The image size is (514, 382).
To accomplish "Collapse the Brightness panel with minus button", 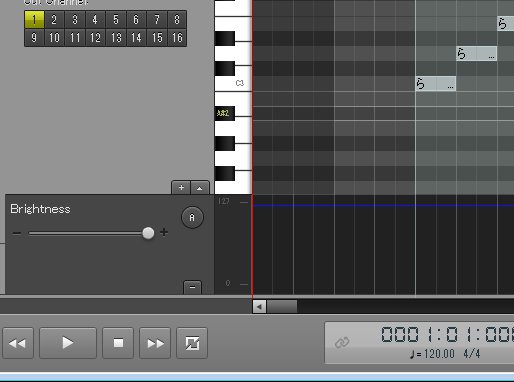I will tap(192, 287).
